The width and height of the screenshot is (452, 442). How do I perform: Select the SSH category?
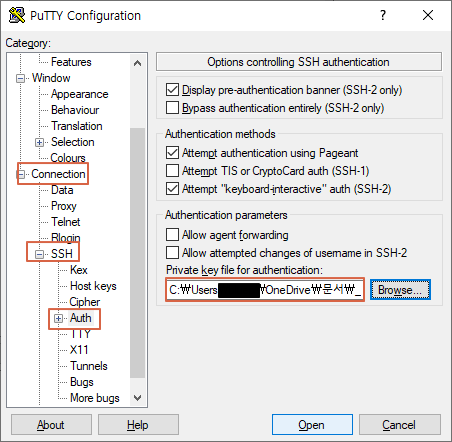[x=62, y=254]
